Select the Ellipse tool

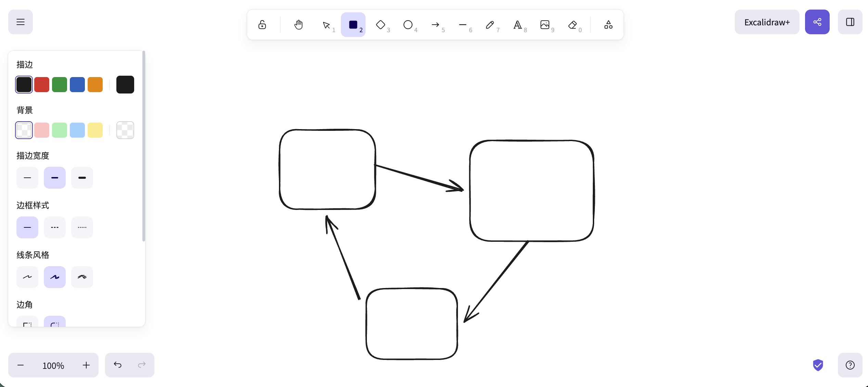(x=408, y=25)
